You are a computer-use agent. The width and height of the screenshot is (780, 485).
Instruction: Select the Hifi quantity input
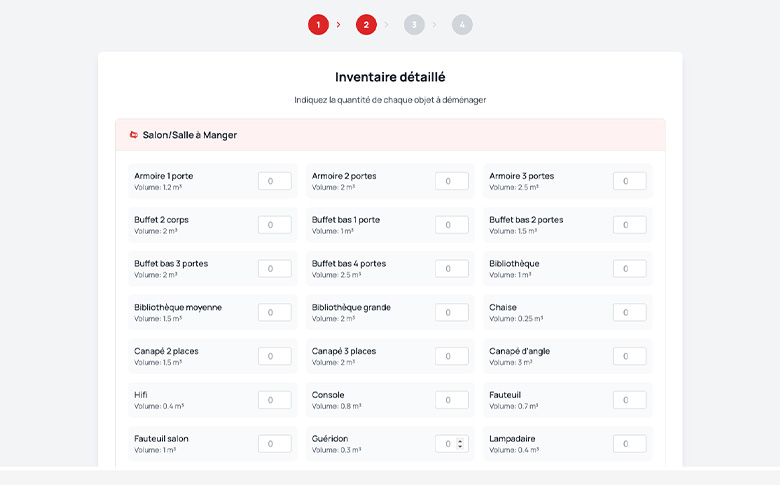274,400
